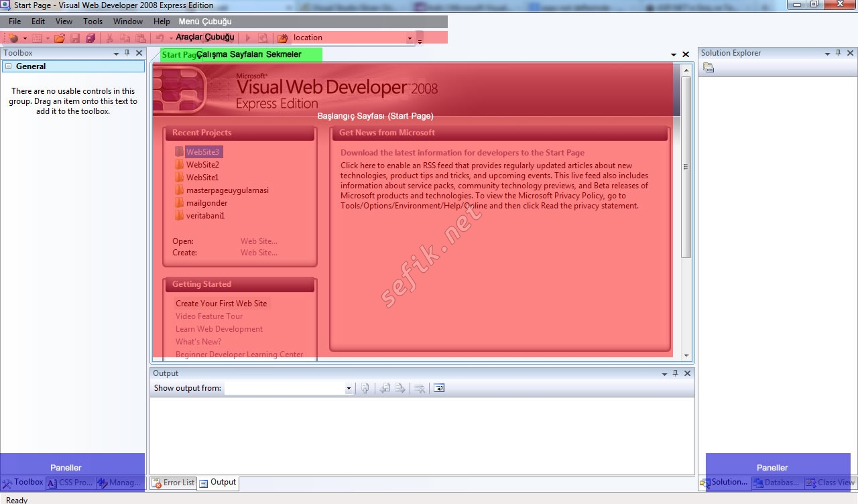Click the Paste toolbar icon

(140, 38)
